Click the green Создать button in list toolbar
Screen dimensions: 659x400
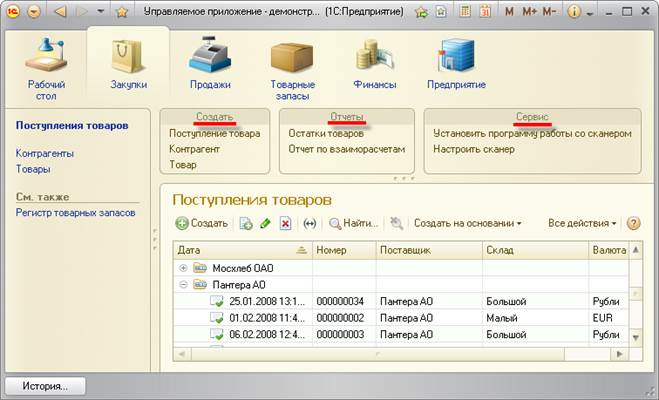[201, 223]
